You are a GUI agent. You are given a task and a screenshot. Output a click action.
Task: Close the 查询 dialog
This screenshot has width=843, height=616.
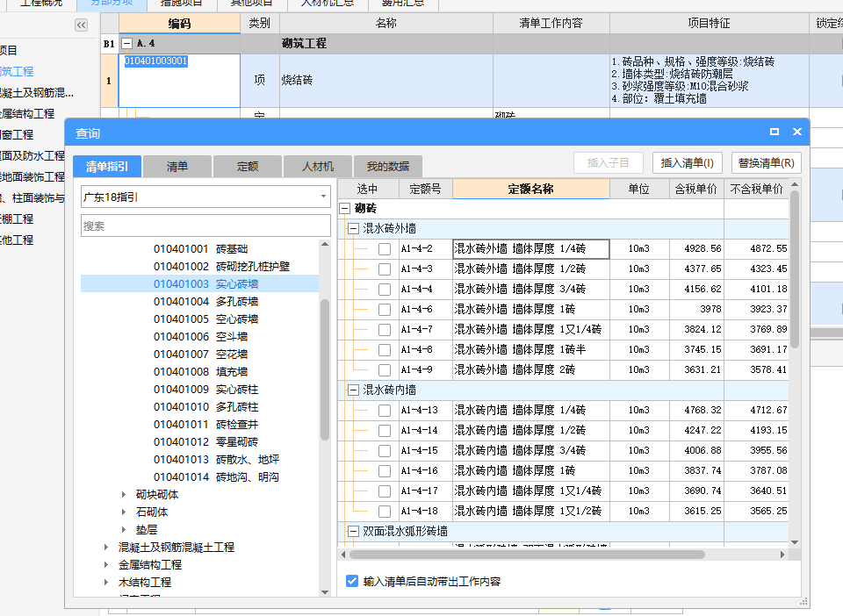[796, 132]
